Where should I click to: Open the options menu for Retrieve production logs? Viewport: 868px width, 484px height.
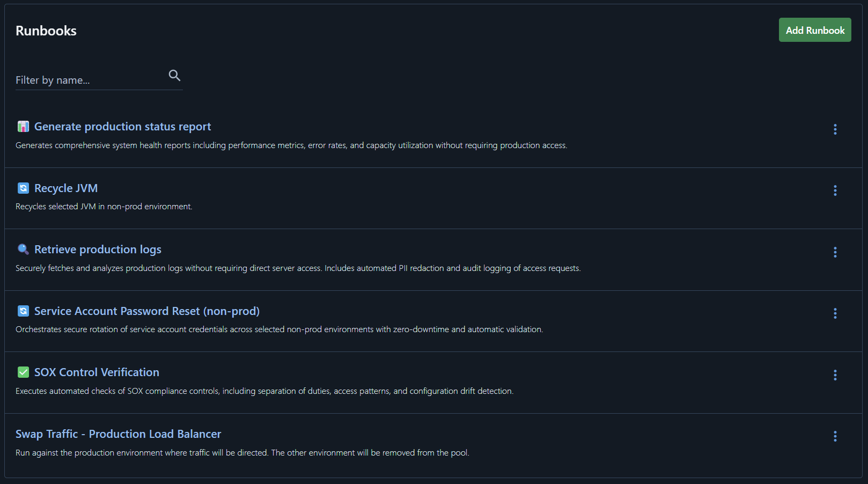pyautogui.click(x=835, y=252)
